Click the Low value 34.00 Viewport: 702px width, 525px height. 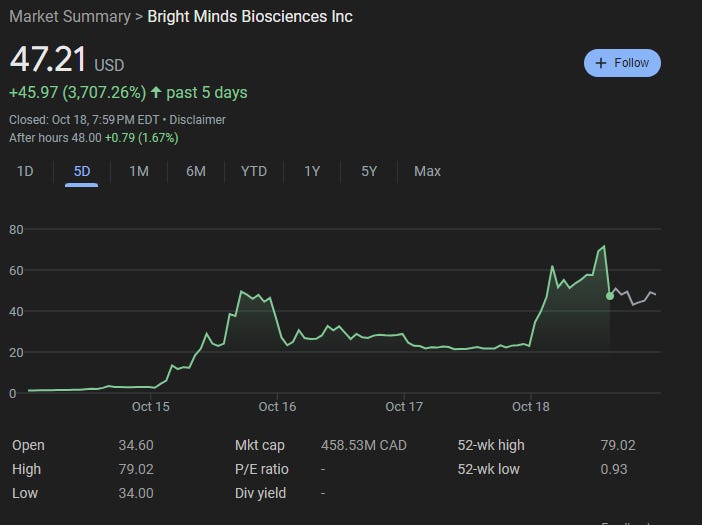point(136,493)
